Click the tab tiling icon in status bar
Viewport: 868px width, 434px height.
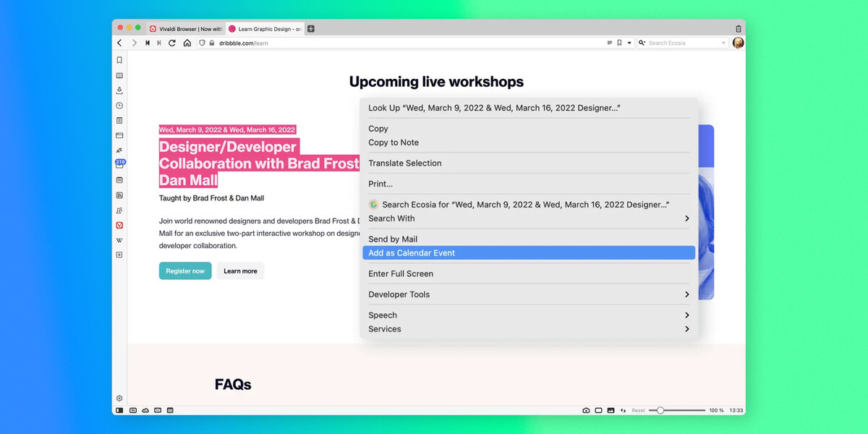point(133,410)
